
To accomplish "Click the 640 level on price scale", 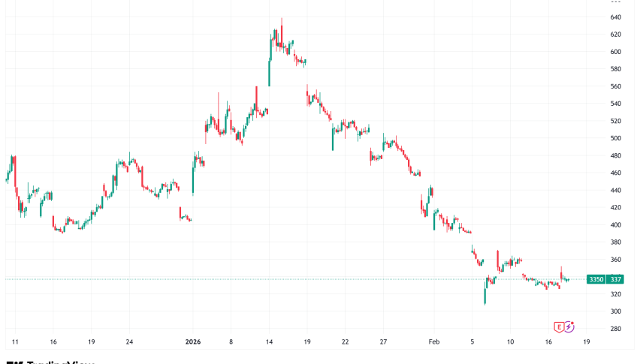I will point(615,17).
